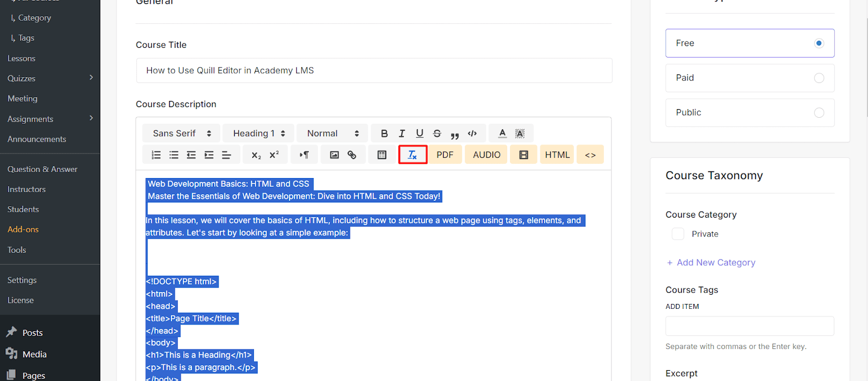This screenshot has height=381, width=868.
Task: Go to Instructors page
Action: coord(27,189)
